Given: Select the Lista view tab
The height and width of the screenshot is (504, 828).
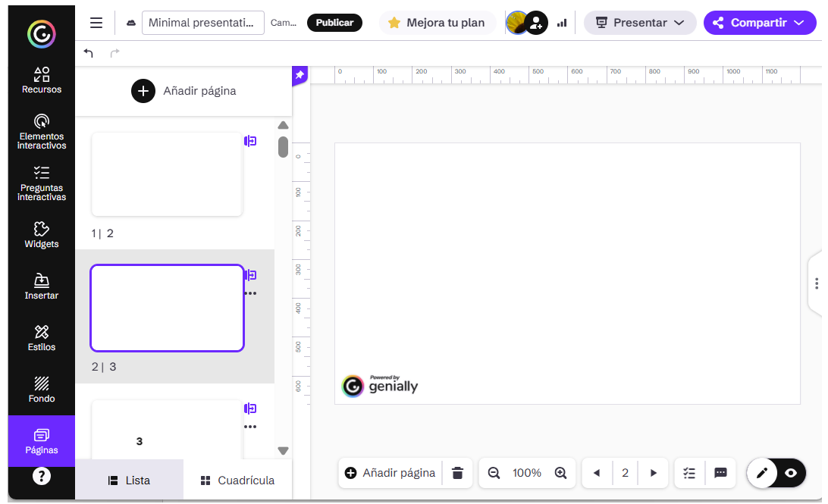Looking at the screenshot, I should point(129,481).
